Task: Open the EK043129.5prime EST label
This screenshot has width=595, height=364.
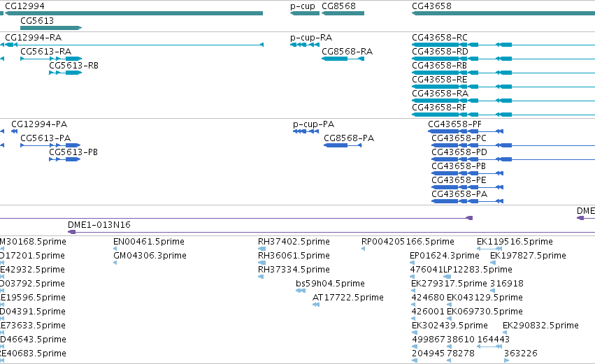Action: [x=485, y=298]
